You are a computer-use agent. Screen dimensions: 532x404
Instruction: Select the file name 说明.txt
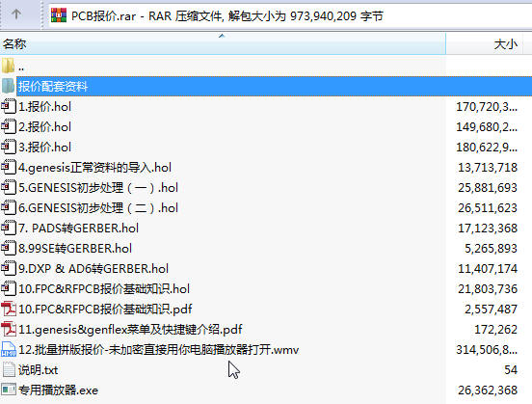(38, 370)
